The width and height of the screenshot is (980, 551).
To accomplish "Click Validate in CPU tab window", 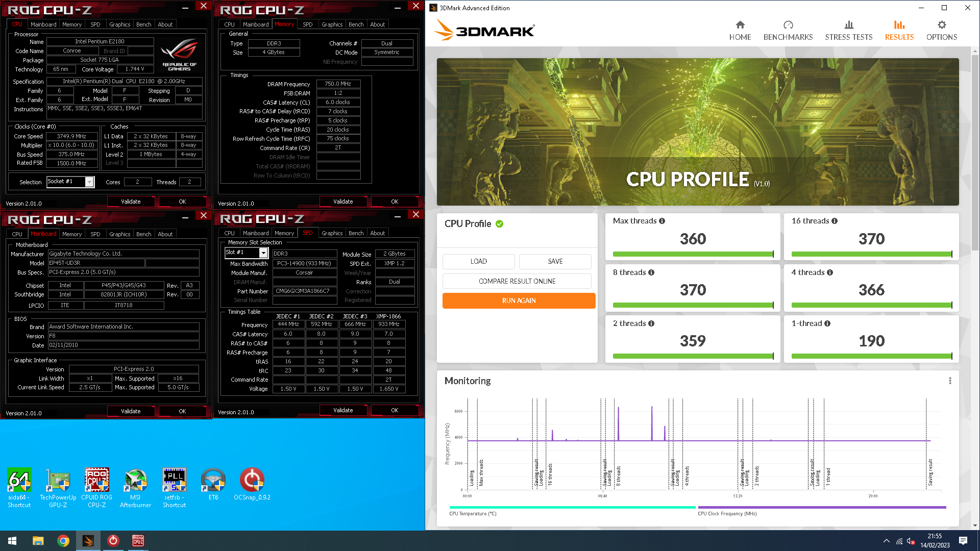I will [x=131, y=202].
